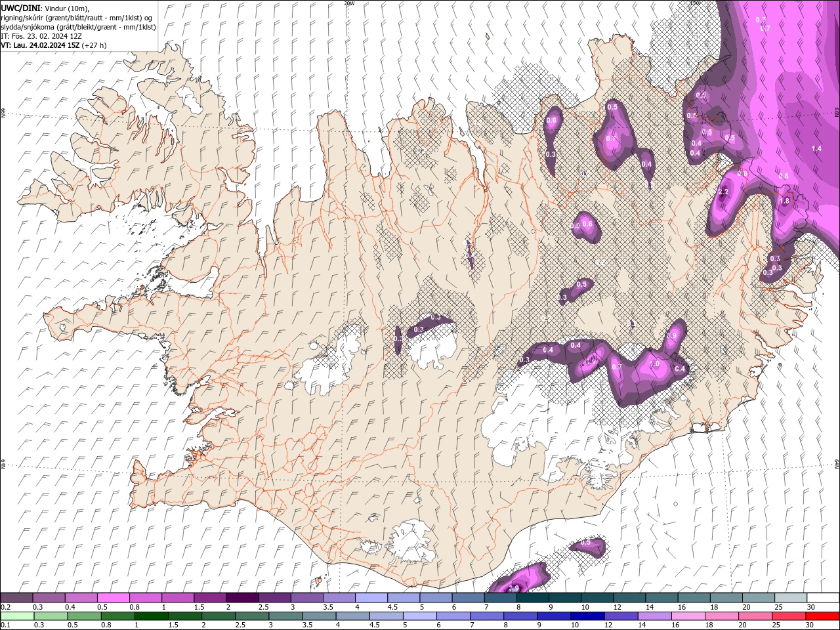Image resolution: width=840 pixels, height=630 pixels.
Task: Click the dark mauve 0.2 snow legend swatch
Action: coord(17,598)
